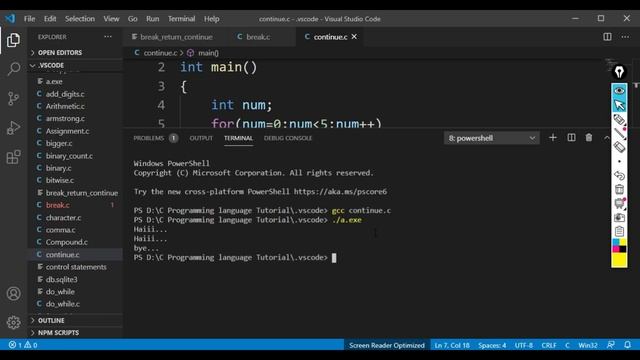The image size is (640, 360).
Task: Pick the magenta color in palette grid
Action: coord(616,249)
